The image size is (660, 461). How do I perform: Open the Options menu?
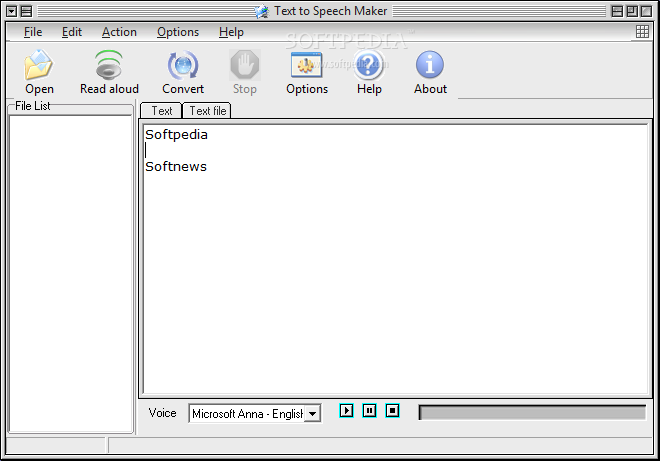click(x=178, y=32)
